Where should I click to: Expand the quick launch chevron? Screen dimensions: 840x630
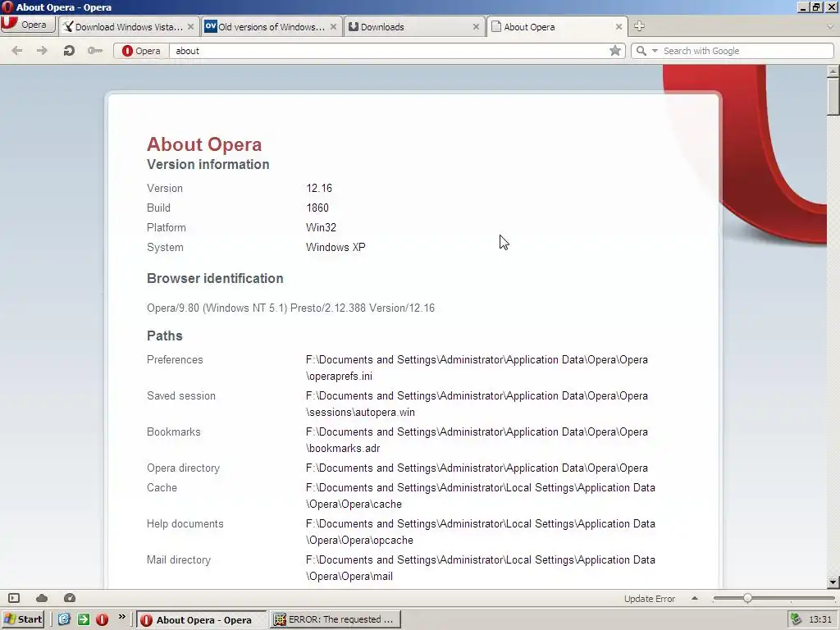(x=122, y=617)
